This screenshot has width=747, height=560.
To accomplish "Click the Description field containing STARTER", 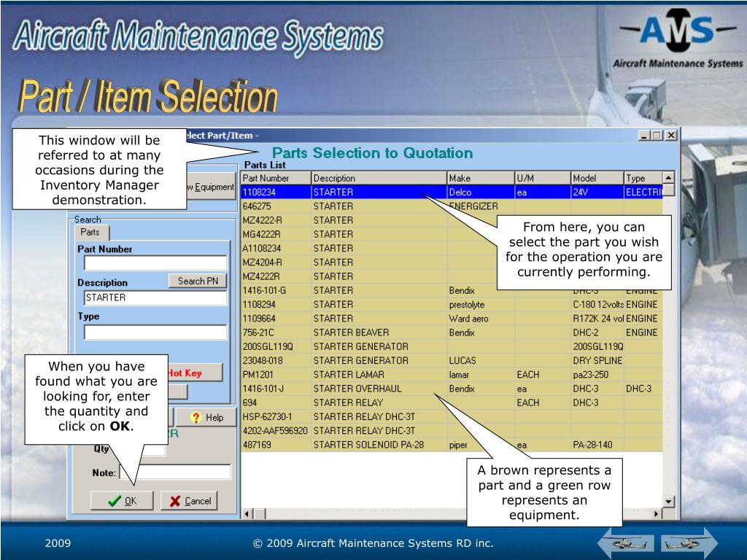I will tap(155, 297).
